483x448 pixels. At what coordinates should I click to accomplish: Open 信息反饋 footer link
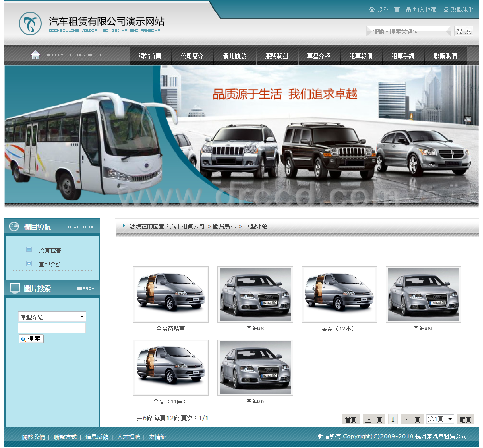click(x=97, y=437)
